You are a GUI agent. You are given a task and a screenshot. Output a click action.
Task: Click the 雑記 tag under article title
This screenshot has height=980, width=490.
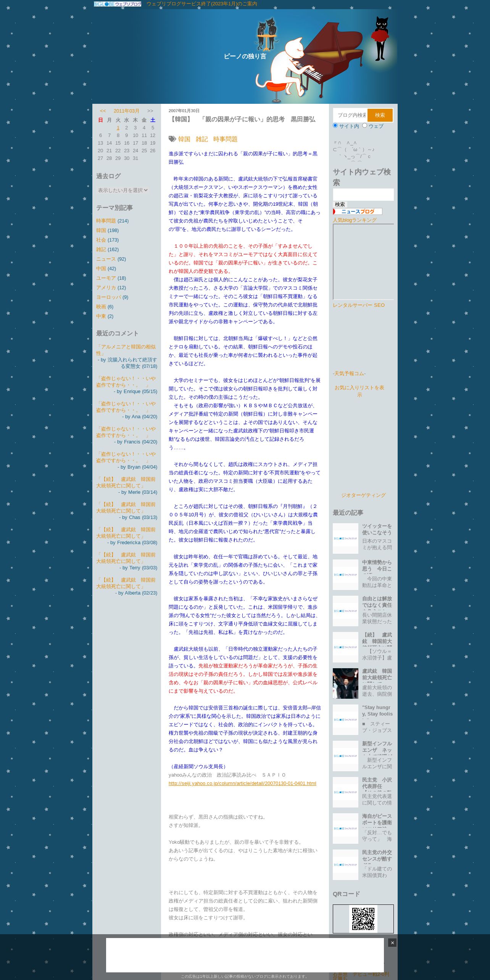click(x=202, y=139)
